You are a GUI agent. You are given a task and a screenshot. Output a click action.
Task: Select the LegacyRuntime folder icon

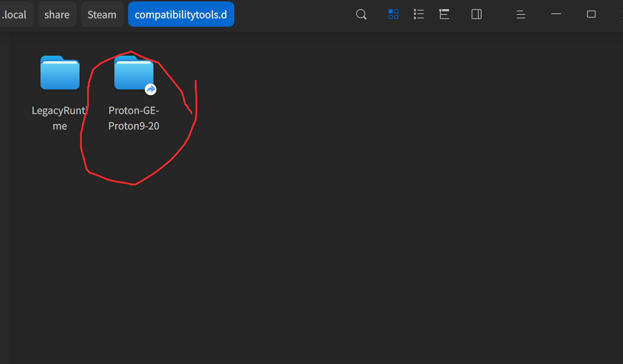click(x=60, y=73)
